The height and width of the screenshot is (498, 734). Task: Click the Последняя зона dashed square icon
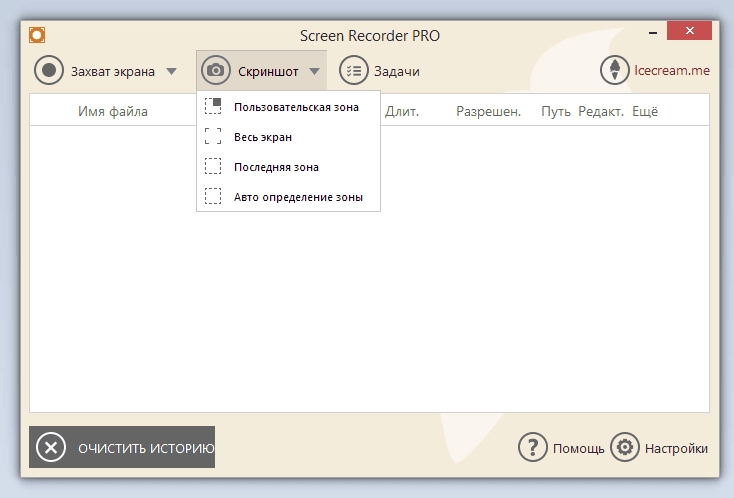213,166
